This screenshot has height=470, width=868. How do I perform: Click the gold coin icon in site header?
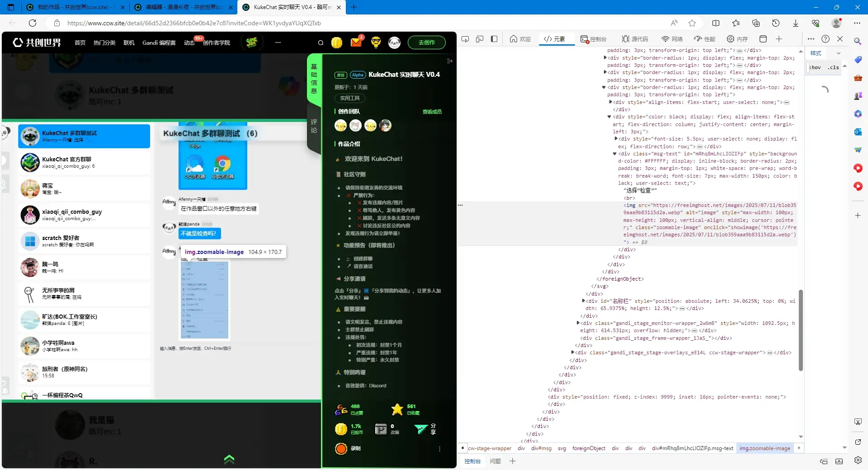point(337,42)
